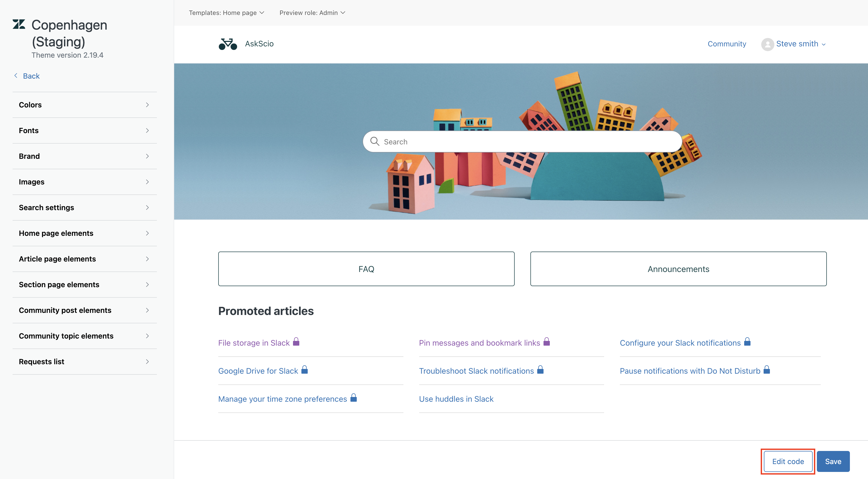Open the Templates: Home page dropdown
Viewport: 868px width, 479px height.
(226, 13)
